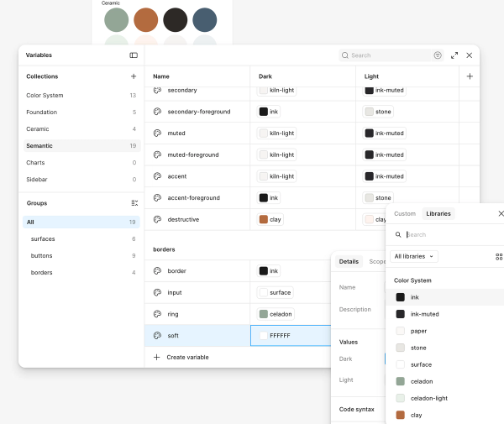Click the orange clay circle on canvas
The image size is (504, 424).
[145, 20]
